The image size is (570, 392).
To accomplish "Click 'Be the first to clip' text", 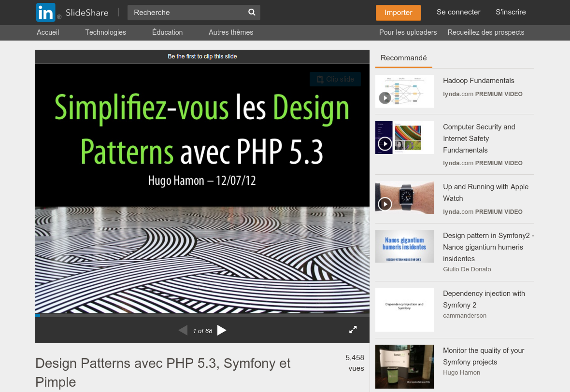I will [x=202, y=56].
